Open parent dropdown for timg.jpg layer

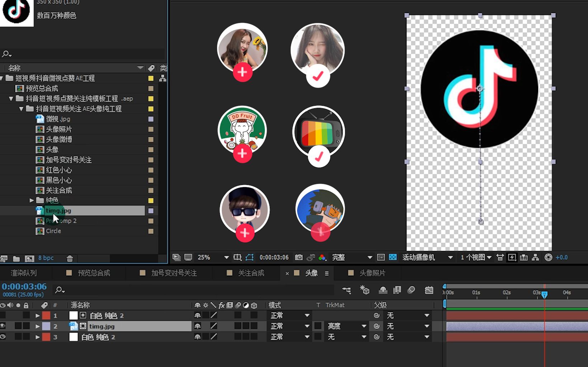coord(408,326)
